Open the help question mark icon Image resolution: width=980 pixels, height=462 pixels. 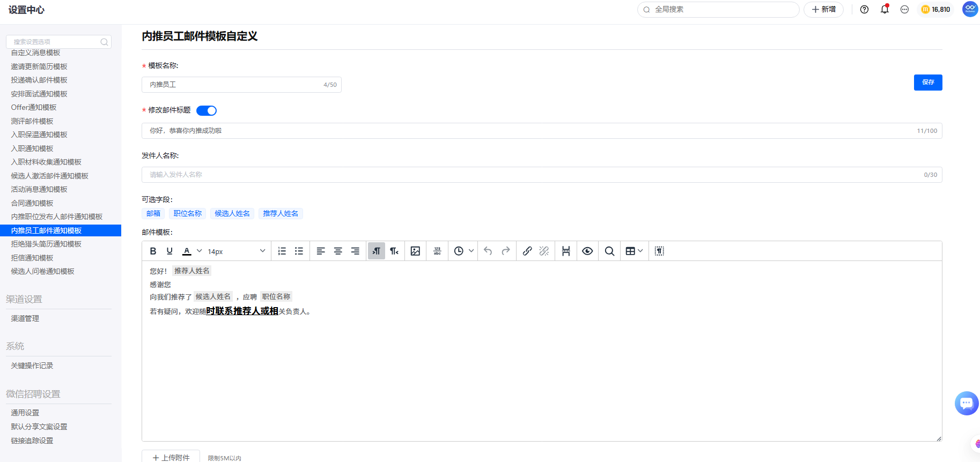[x=864, y=10]
